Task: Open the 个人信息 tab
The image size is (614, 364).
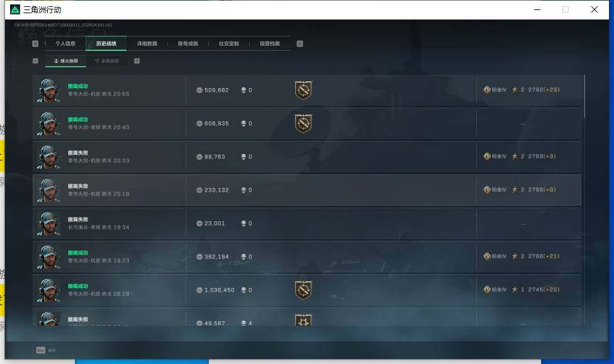Action: tap(65, 43)
